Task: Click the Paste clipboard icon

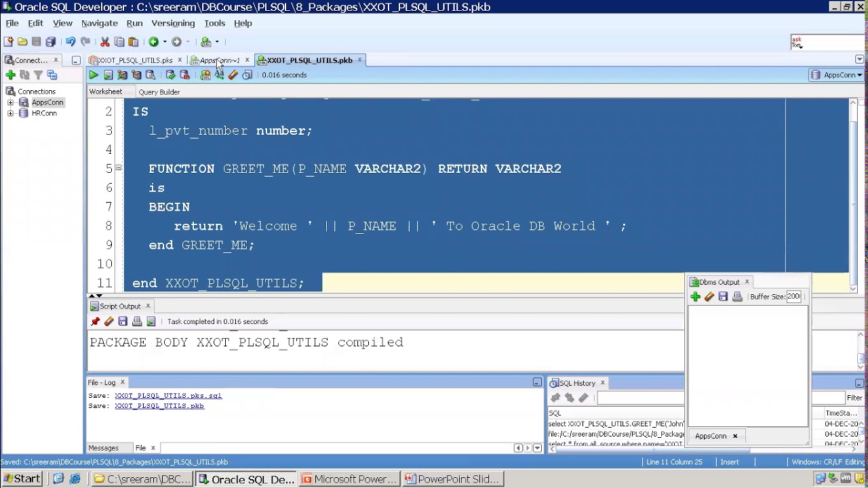Action: pos(134,42)
